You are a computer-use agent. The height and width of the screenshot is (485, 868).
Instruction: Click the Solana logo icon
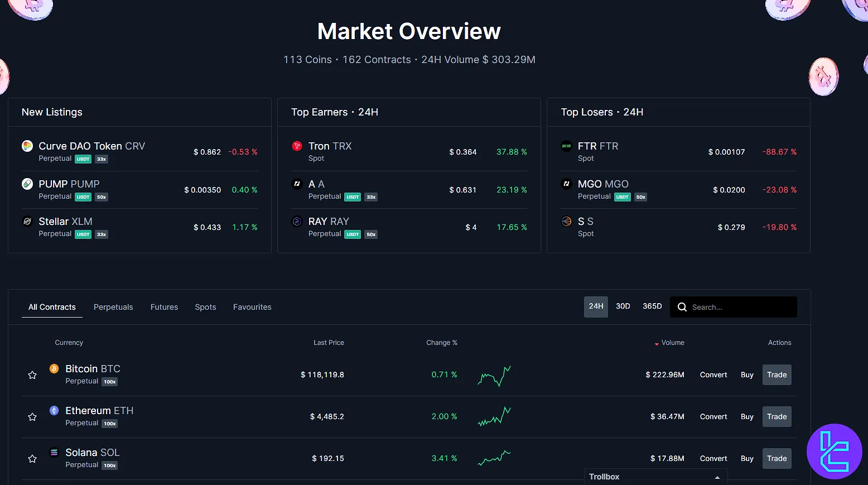(x=54, y=452)
